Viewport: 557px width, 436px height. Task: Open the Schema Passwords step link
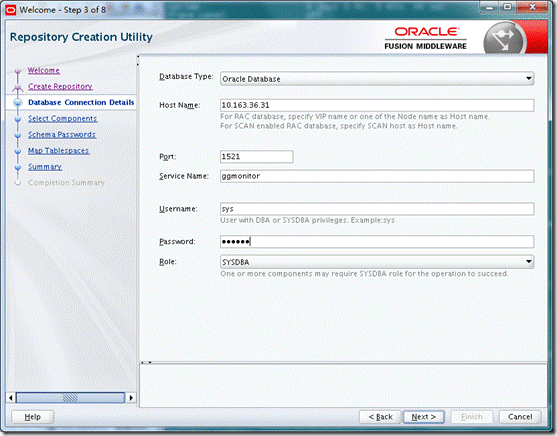(62, 135)
